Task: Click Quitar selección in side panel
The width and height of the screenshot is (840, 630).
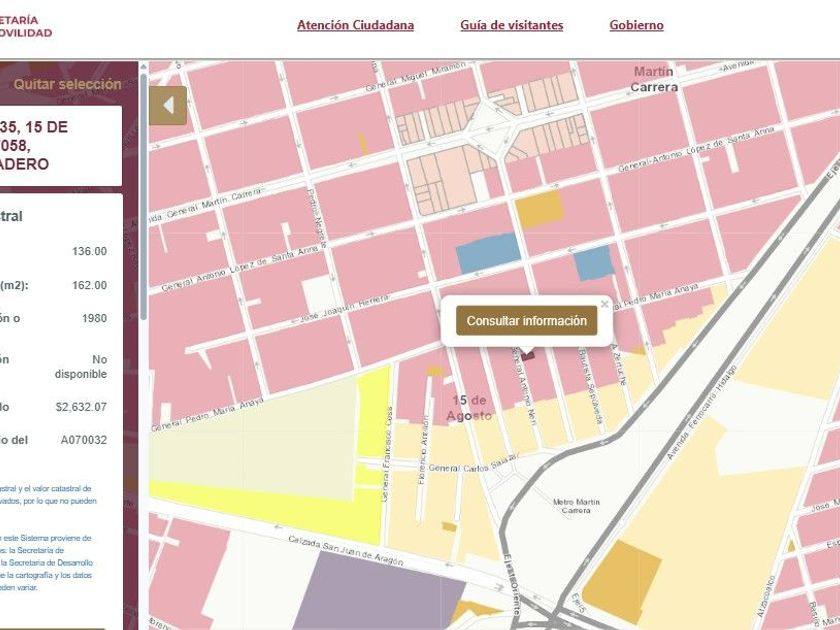Action: coord(67,85)
